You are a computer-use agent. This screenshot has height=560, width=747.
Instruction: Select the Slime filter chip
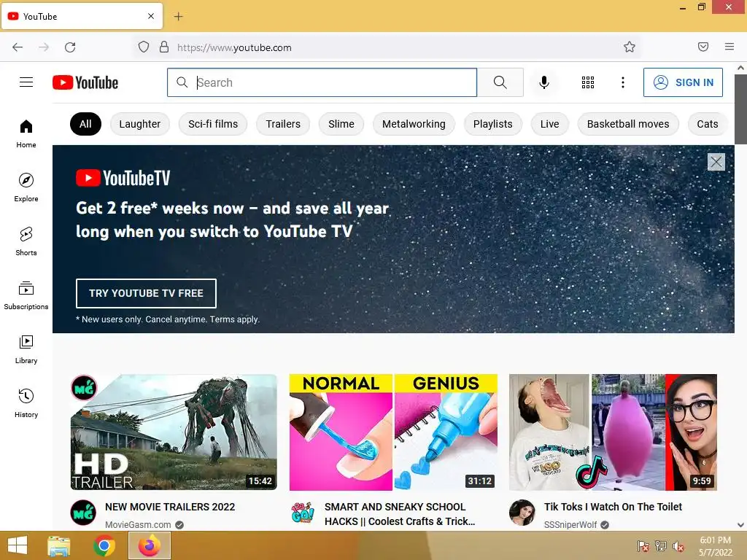[341, 124]
